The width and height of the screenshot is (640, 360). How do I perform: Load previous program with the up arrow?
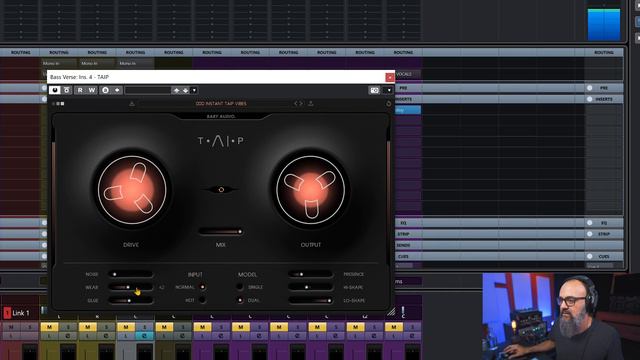[x=176, y=90]
